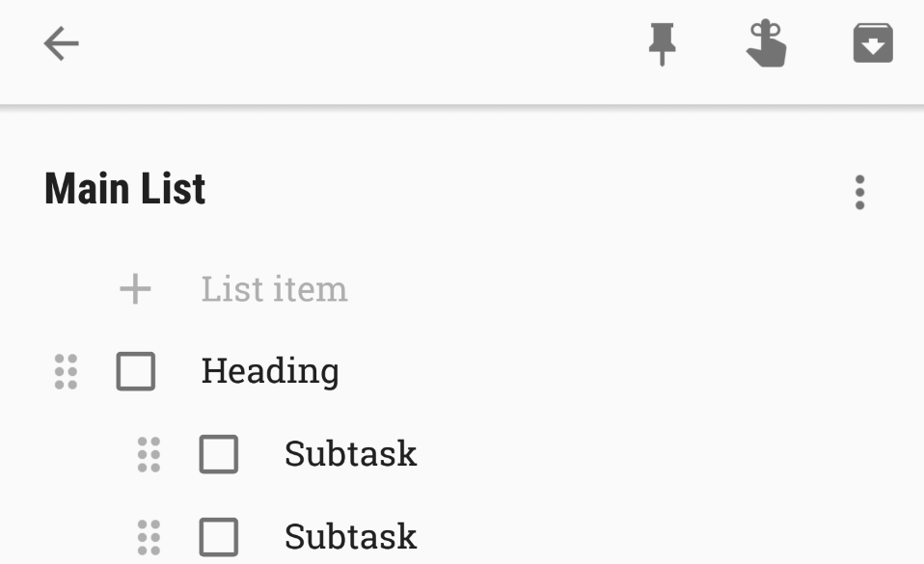
Task: Pin the note with the pushpin icon
Action: (x=662, y=44)
